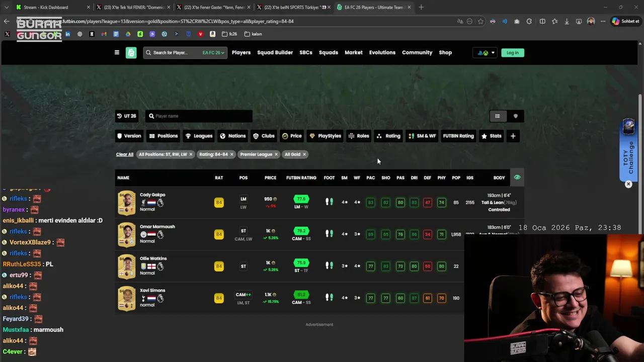Viewport: 644px width, 362px height.
Task: Focus the Player name search field
Action: click(199, 116)
